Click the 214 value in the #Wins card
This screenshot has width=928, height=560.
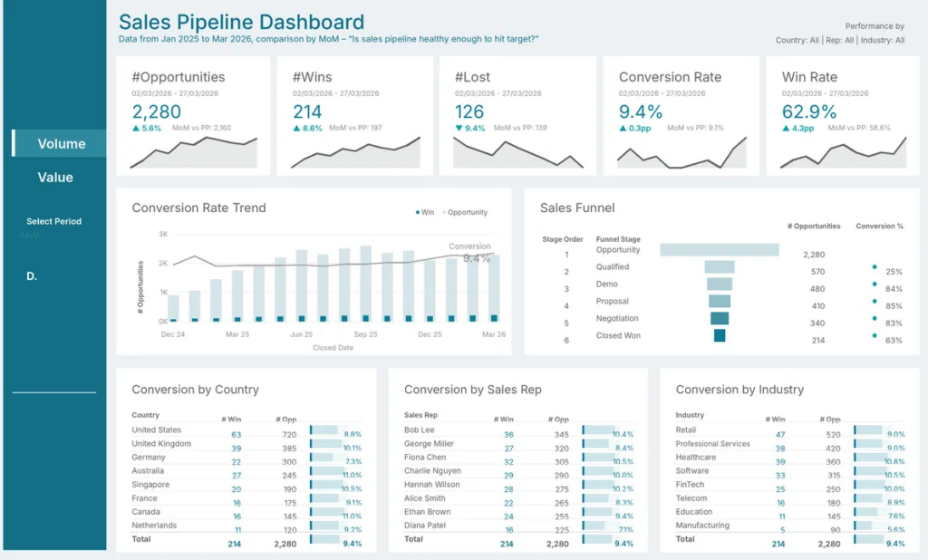pos(307,111)
